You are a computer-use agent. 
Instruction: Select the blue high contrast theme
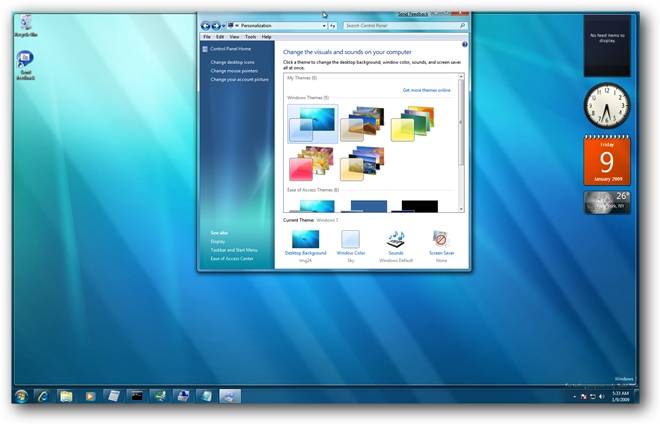click(x=364, y=206)
